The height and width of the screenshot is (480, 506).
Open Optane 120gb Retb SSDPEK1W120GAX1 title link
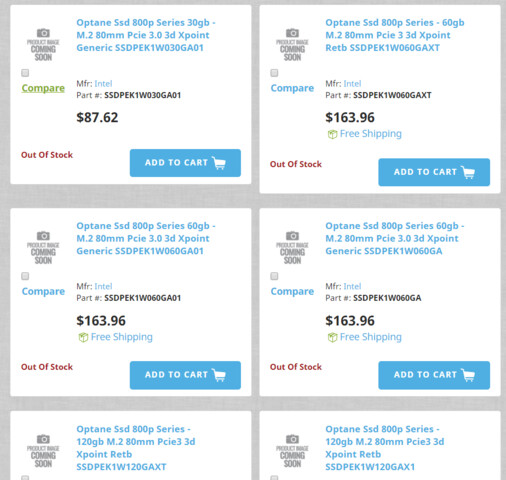pyautogui.click(x=385, y=448)
